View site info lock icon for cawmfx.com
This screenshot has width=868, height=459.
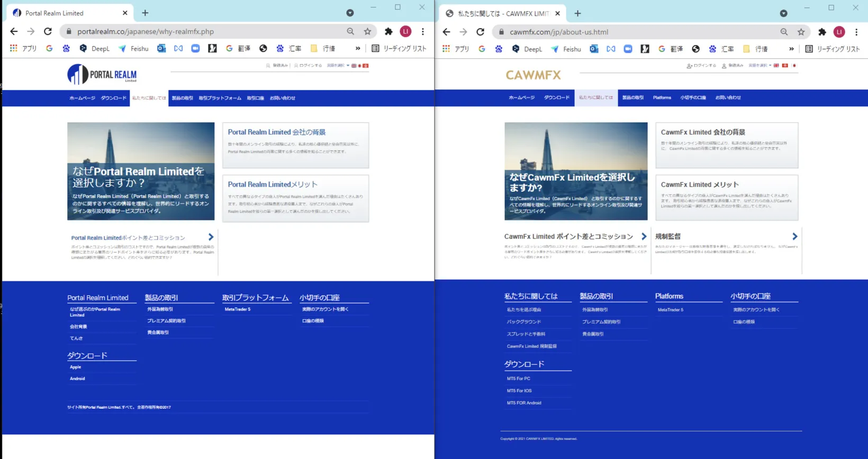pyautogui.click(x=501, y=32)
